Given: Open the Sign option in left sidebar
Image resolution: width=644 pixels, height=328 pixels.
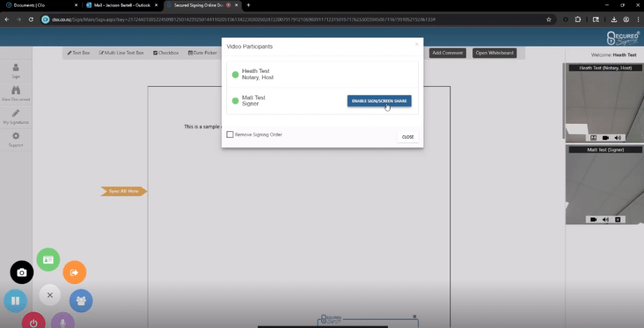Looking at the screenshot, I should tap(16, 70).
